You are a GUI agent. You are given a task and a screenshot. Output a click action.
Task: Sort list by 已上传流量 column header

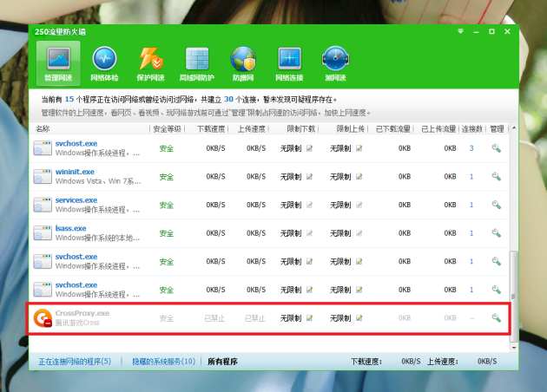tap(438, 129)
